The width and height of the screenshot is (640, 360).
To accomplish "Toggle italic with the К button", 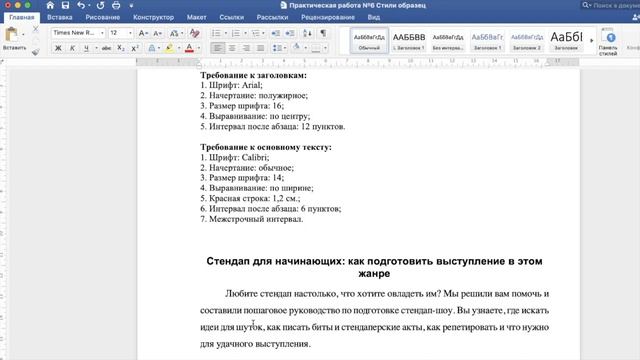I will pyautogui.click(x=72, y=48).
